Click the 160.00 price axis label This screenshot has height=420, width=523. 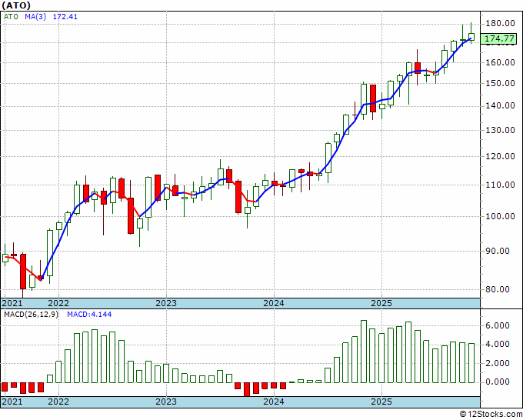[500, 62]
